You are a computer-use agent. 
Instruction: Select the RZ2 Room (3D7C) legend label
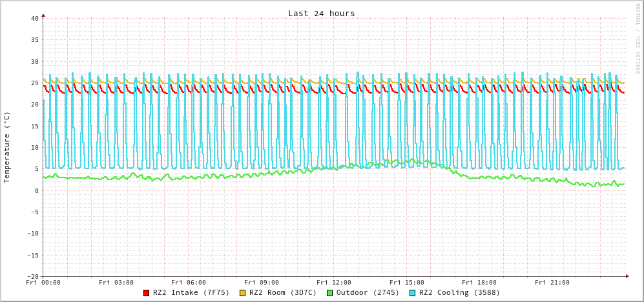(x=283, y=293)
